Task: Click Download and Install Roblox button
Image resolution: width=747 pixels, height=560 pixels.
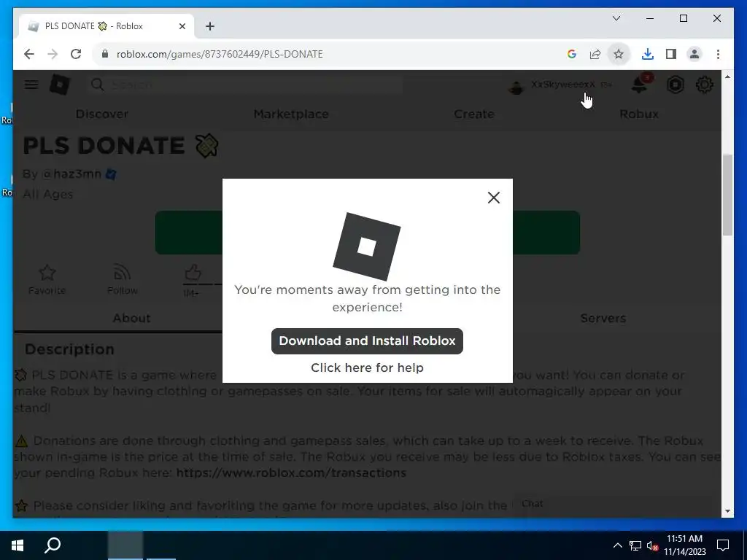Action: [x=367, y=341]
